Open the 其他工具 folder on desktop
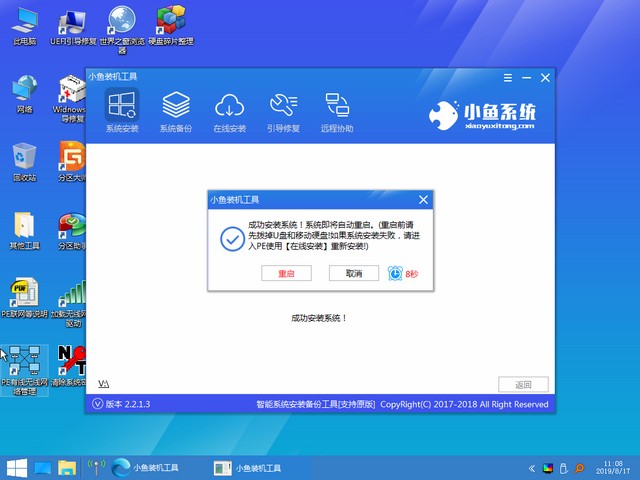The image size is (640, 480). coord(24,230)
